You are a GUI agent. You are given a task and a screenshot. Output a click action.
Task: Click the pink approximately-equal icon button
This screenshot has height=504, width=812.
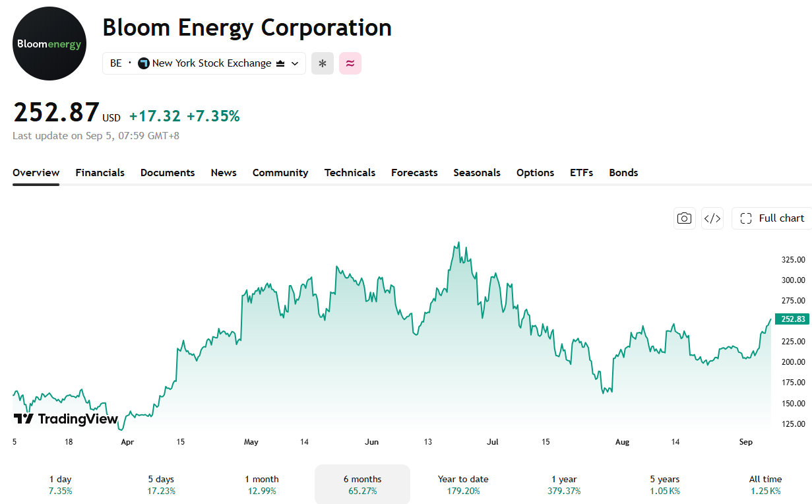coord(350,63)
